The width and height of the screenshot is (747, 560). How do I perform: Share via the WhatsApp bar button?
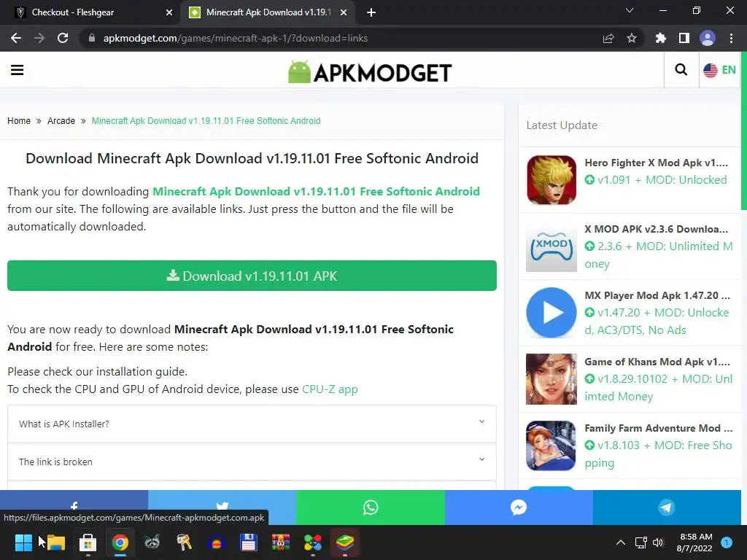371,507
